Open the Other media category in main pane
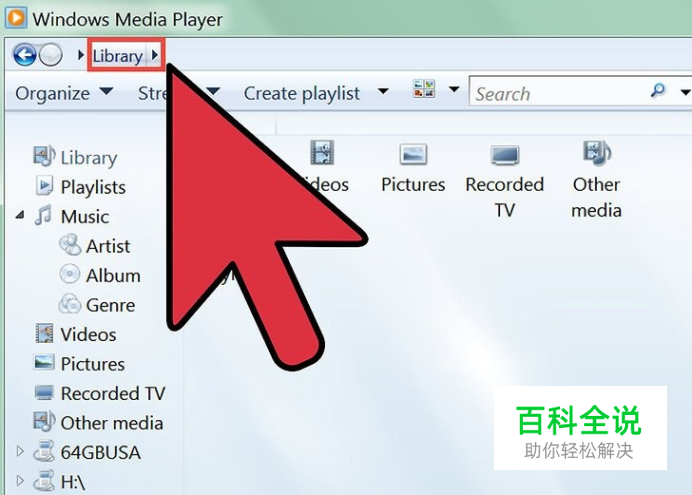This screenshot has height=495, width=692. pos(597,180)
